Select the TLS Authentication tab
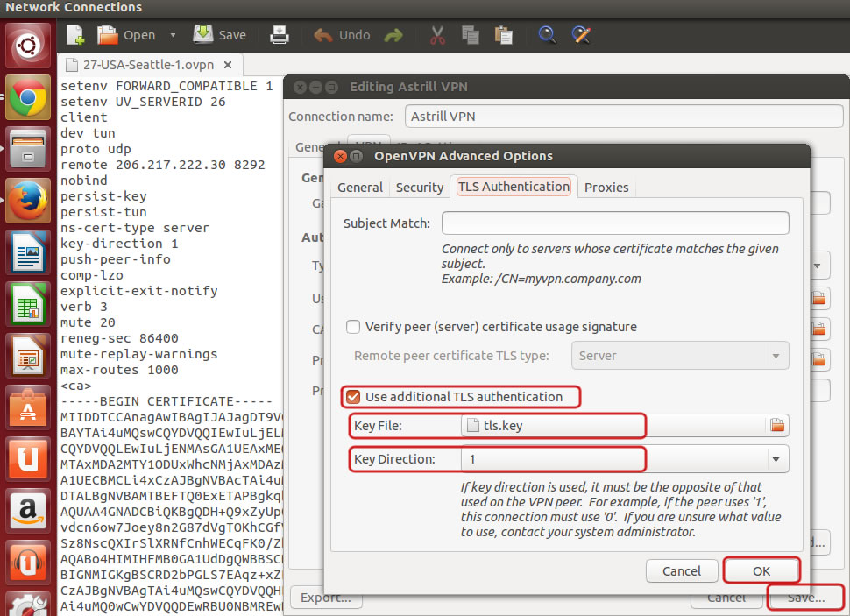Screen dimensions: 850x616 514,187
